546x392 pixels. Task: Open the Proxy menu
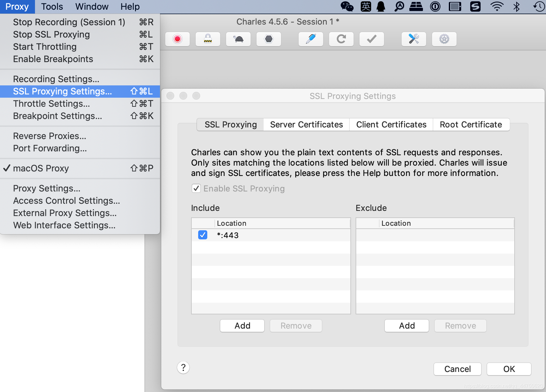point(17,6)
